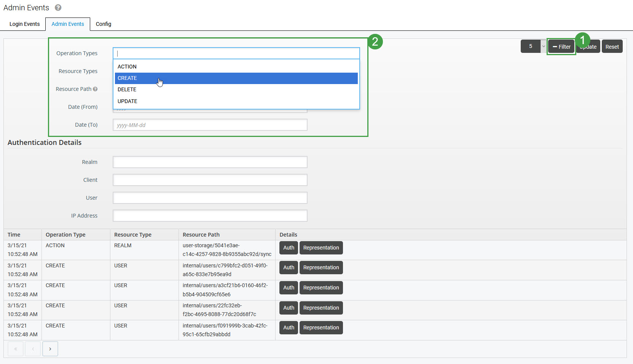This screenshot has height=364, width=633.
Task: Pick the UPDATE operation option
Action: [236, 101]
